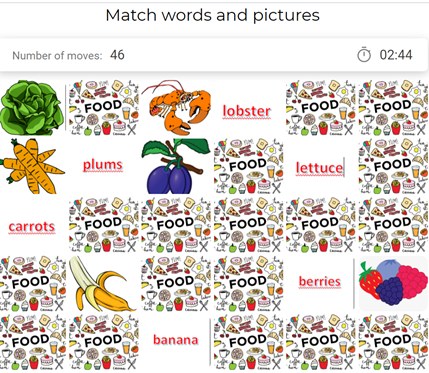This screenshot has height=373, width=429.
Task: Flip the face-down card between plums picture and lettuce word
Action: [248, 166]
